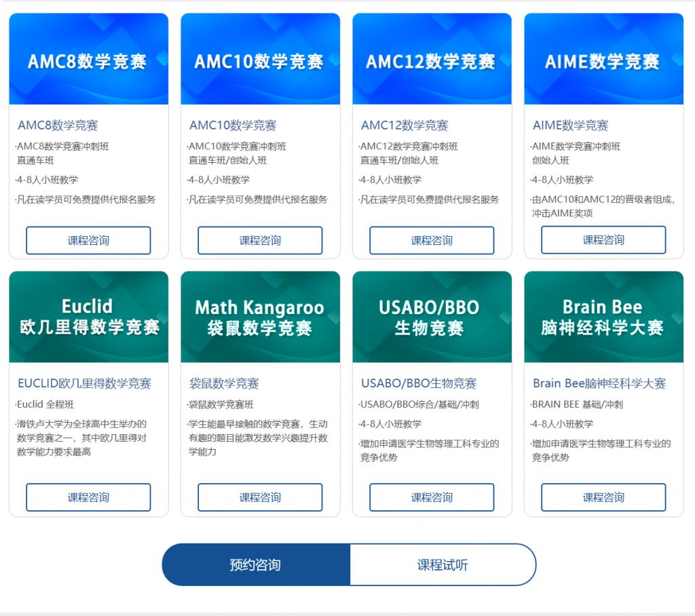
Task: Click the green USABO/BBO 生物竞赛 banner header
Action: tap(432, 316)
